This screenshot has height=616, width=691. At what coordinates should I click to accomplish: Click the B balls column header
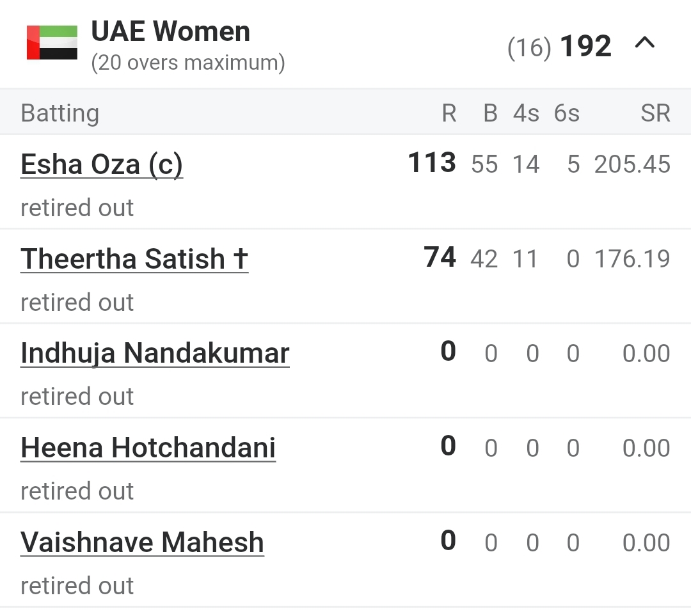pos(491,113)
